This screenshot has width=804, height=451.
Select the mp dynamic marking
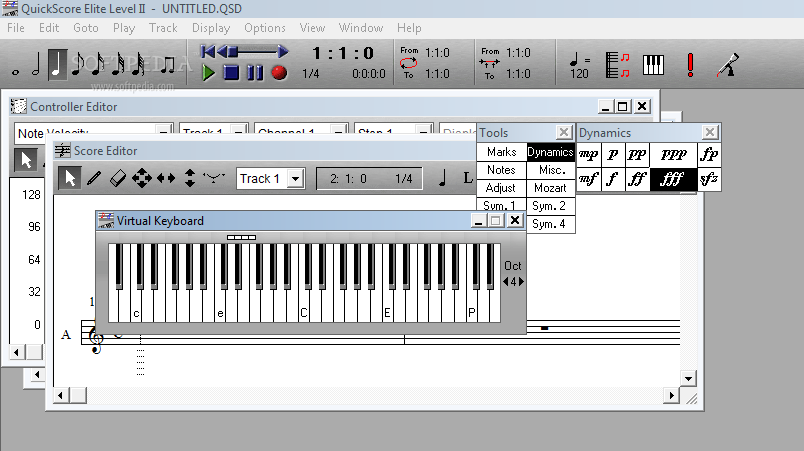[x=589, y=154]
